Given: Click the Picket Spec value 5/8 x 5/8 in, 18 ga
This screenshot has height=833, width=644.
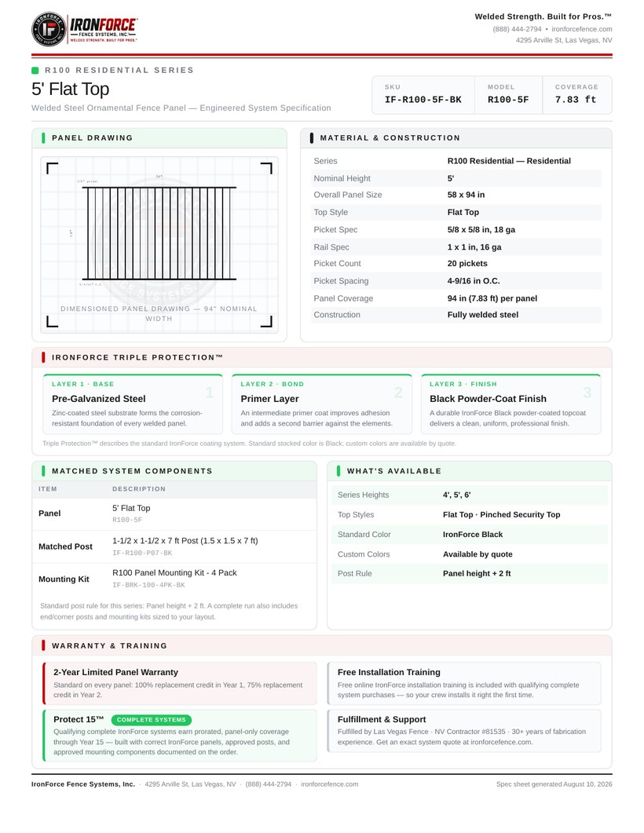Looking at the screenshot, I should pos(481,230).
